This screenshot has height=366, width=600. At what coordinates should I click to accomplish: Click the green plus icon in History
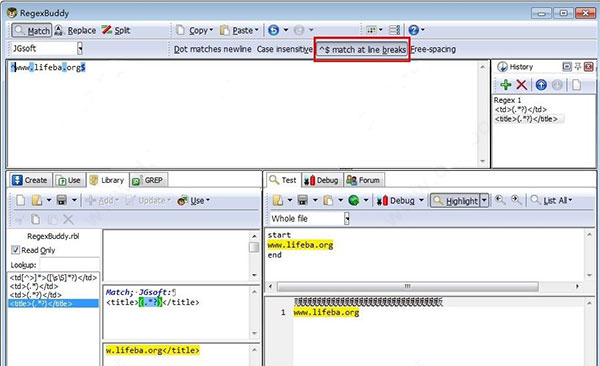pos(505,85)
